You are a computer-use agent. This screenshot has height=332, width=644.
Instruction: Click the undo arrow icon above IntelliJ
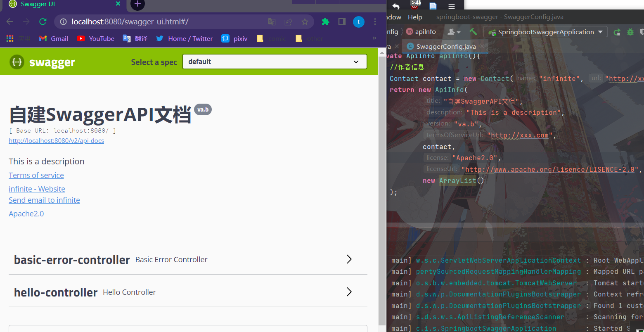click(396, 6)
